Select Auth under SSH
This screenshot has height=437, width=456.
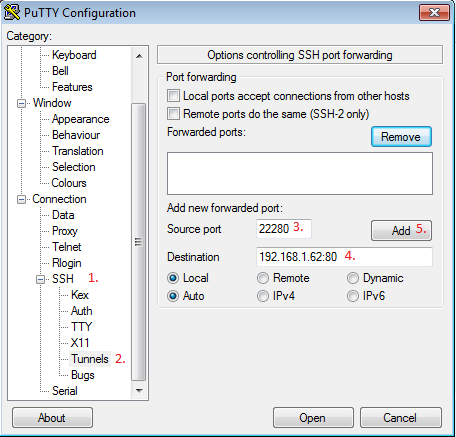82,311
